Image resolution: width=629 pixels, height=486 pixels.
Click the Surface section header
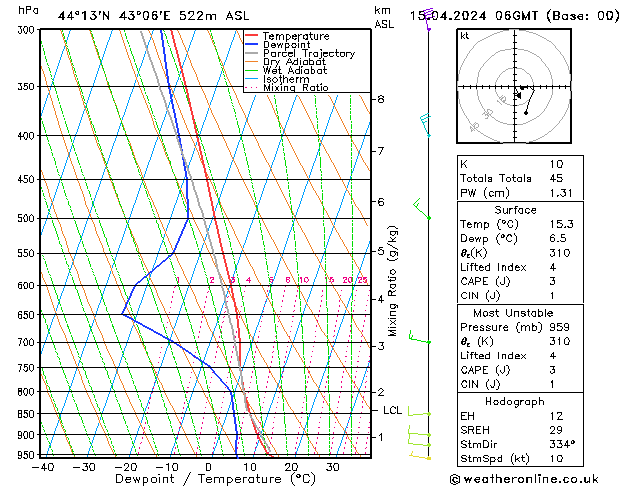click(515, 210)
